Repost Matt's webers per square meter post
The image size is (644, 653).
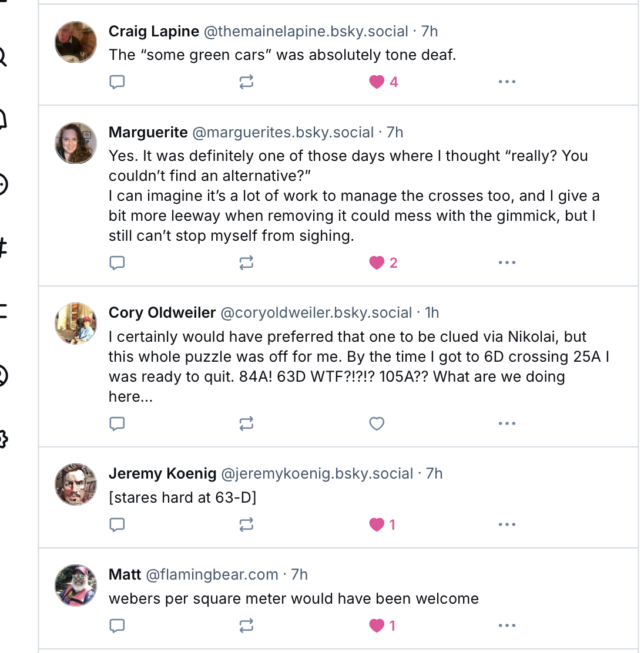coord(246,625)
